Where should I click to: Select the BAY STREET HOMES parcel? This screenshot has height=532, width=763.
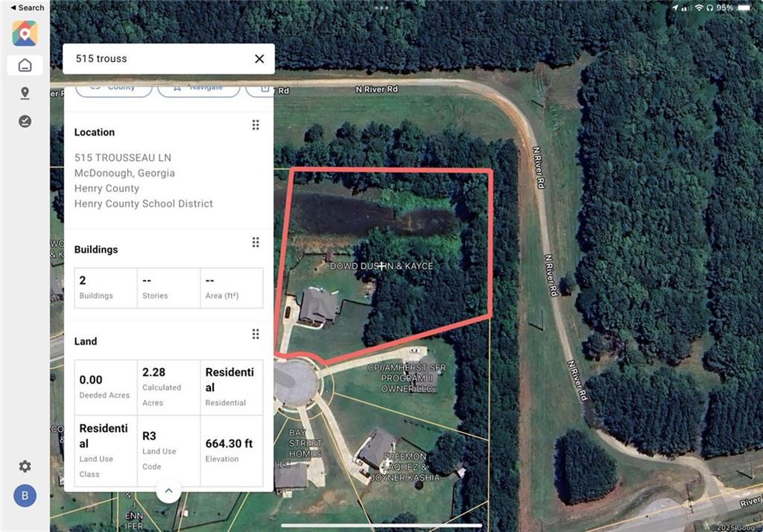click(305, 443)
